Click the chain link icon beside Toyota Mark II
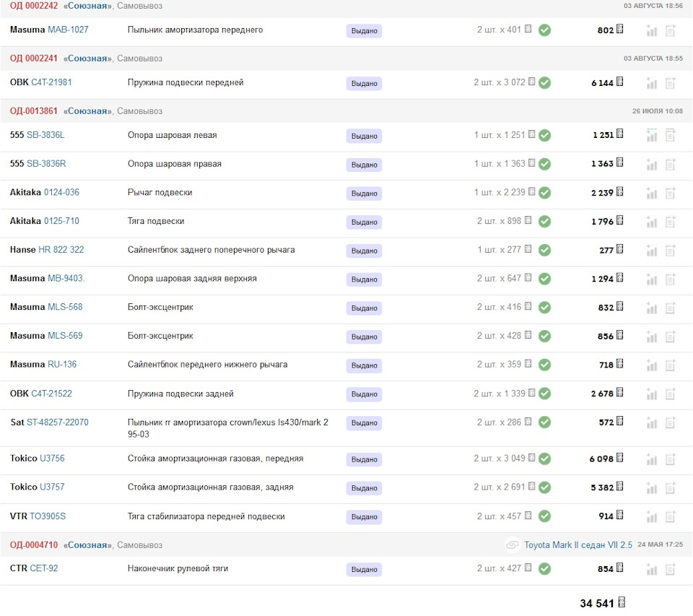This screenshot has height=616, width=693. 513,545
